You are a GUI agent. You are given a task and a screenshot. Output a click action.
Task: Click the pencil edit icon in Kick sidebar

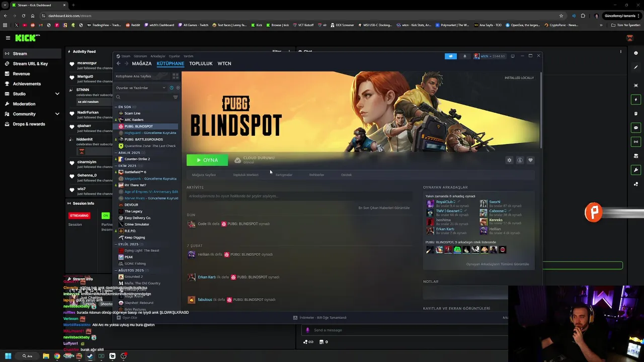(x=636, y=67)
